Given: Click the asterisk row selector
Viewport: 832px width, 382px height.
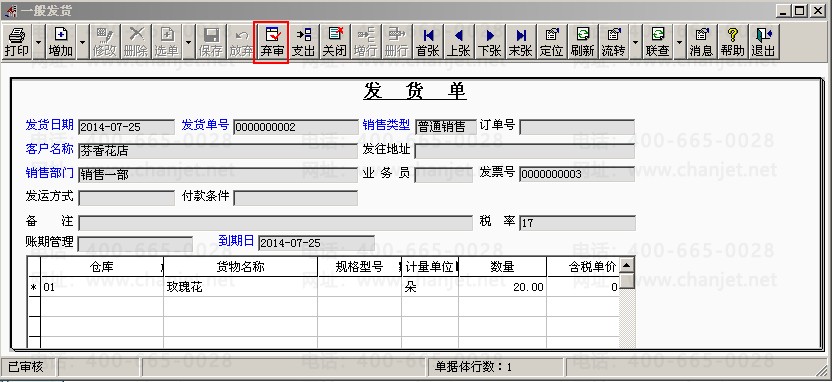Looking at the screenshot, I should click(34, 287).
